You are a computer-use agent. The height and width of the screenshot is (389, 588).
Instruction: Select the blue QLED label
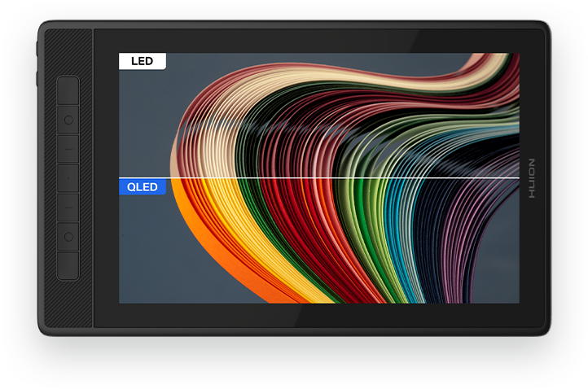(x=143, y=187)
